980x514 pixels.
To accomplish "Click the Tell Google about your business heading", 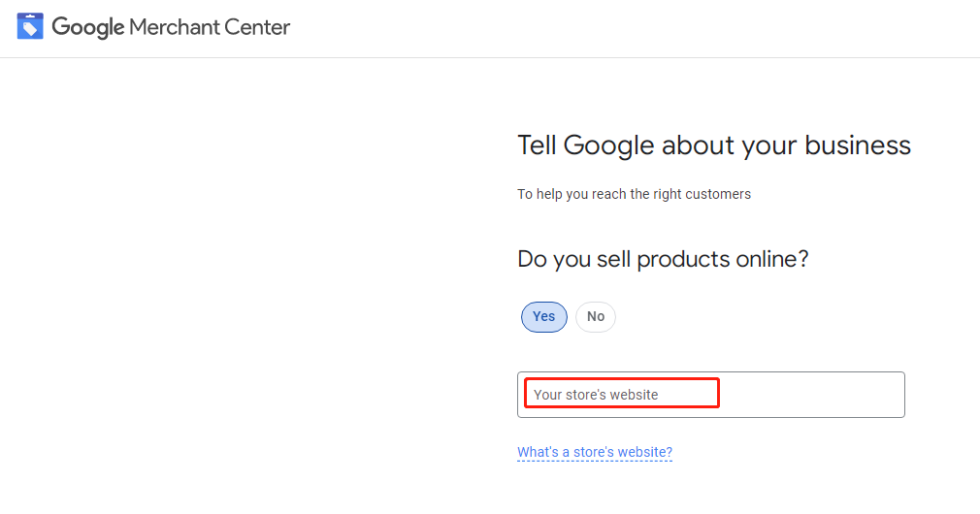I will (714, 145).
